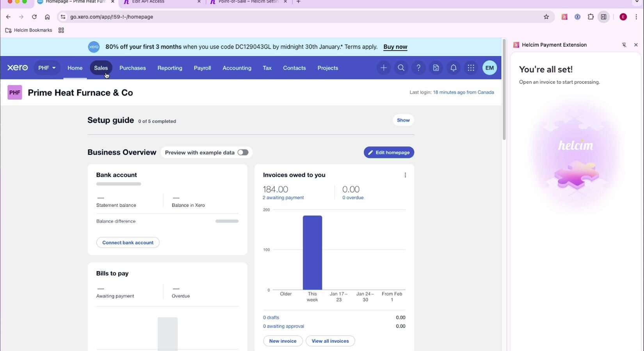Toggle the browser side panel button
644x351 pixels.
point(604,17)
